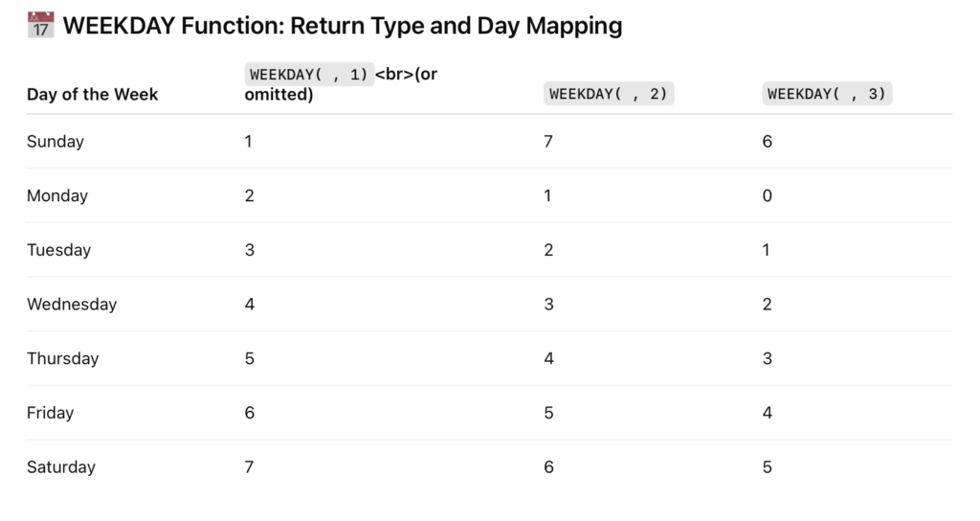The height and width of the screenshot is (521, 980).
Task: Click the WEEKDAY Function title heading
Action: point(343,26)
